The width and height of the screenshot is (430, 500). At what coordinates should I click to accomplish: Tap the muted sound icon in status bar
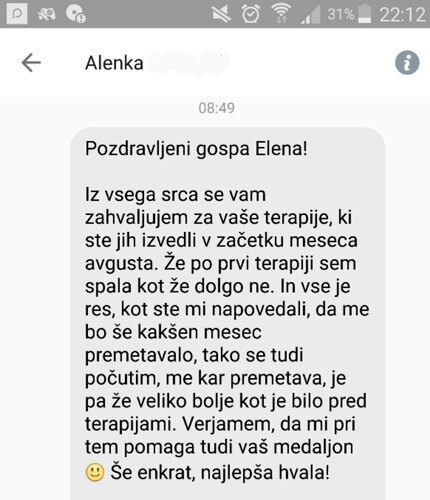tap(221, 14)
